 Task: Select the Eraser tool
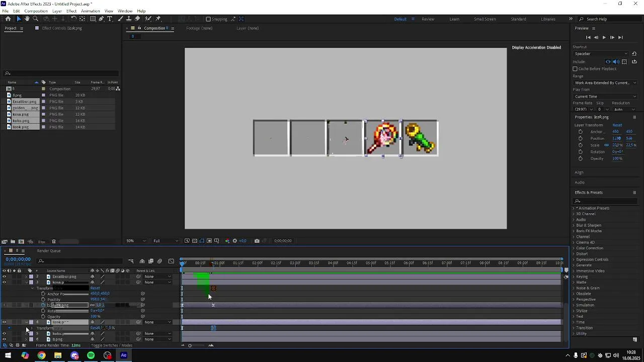137,19
